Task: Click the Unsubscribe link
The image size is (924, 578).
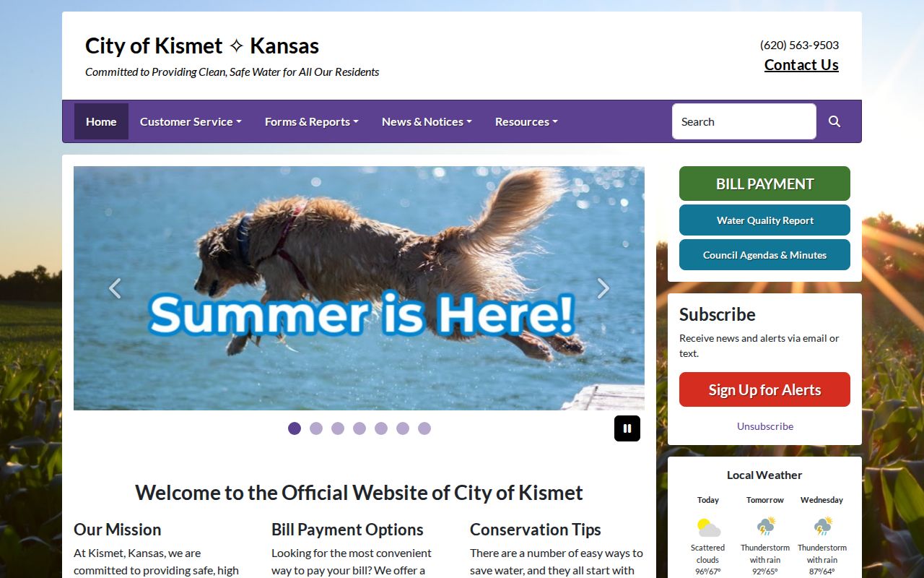Action: coord(765,426)
